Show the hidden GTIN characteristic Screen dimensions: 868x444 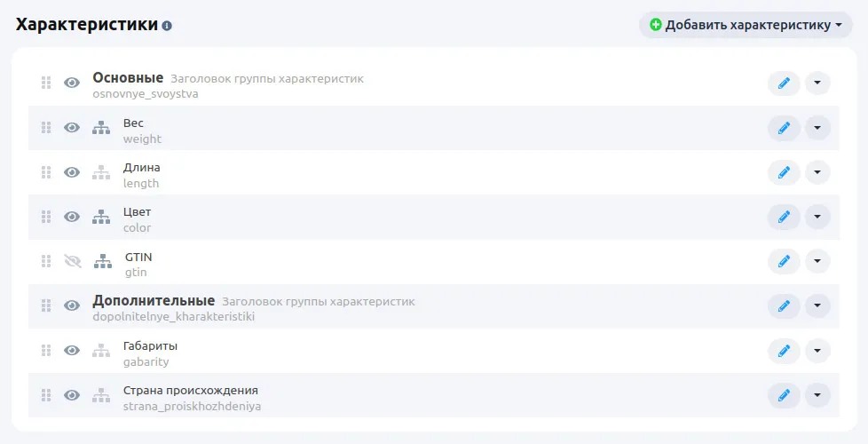(x=72, y=261)
